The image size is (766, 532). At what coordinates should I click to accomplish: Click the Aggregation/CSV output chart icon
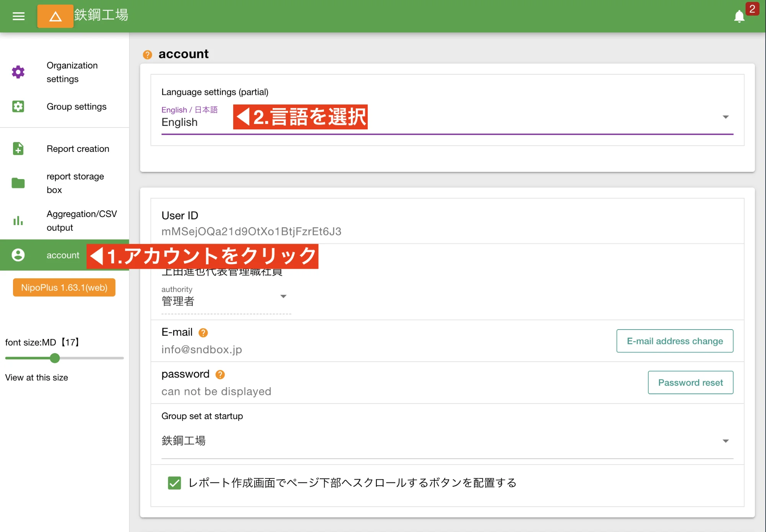[x=18, y=220]
